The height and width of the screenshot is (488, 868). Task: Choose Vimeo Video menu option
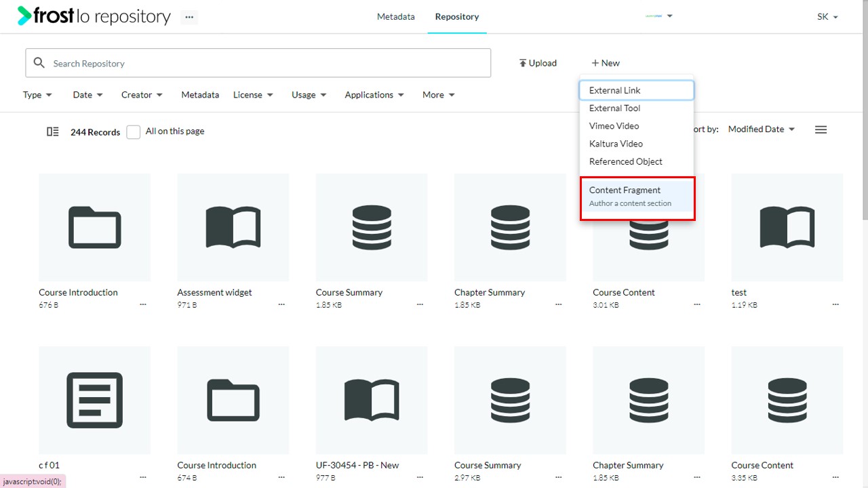click(x=614, y=126)
